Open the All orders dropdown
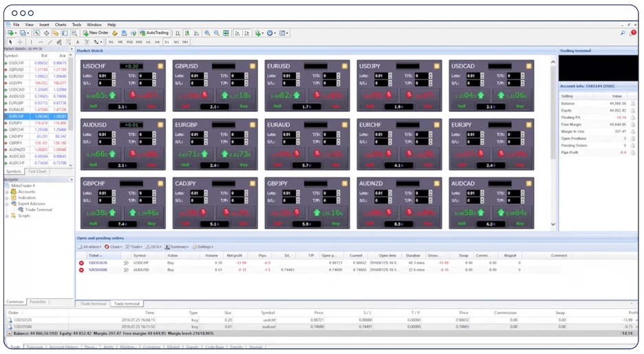This screenshot has width=644, height=354. 89,247
